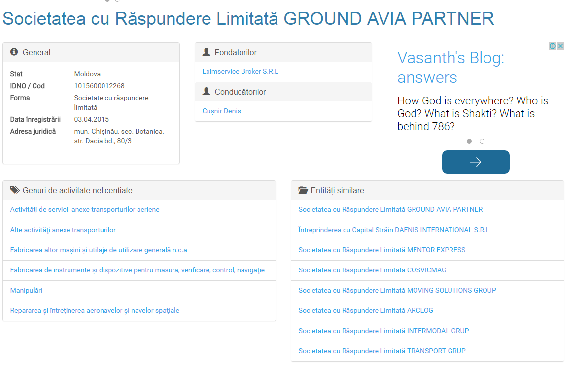The width and height of the screenshot is (588, 368).
Task: Click the person icon beside Conducătorilor
Action: (206, 91)
